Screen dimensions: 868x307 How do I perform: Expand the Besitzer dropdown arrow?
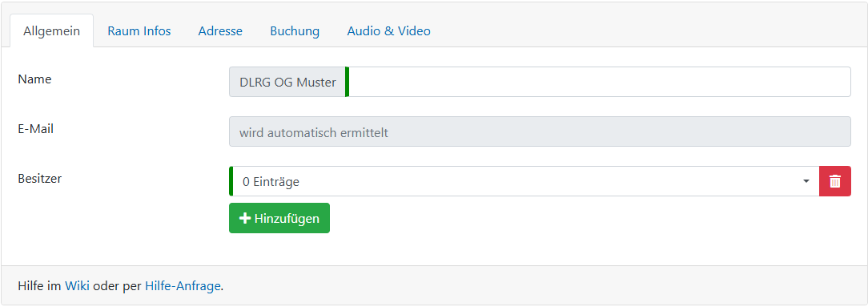click(x=806, y=182)
